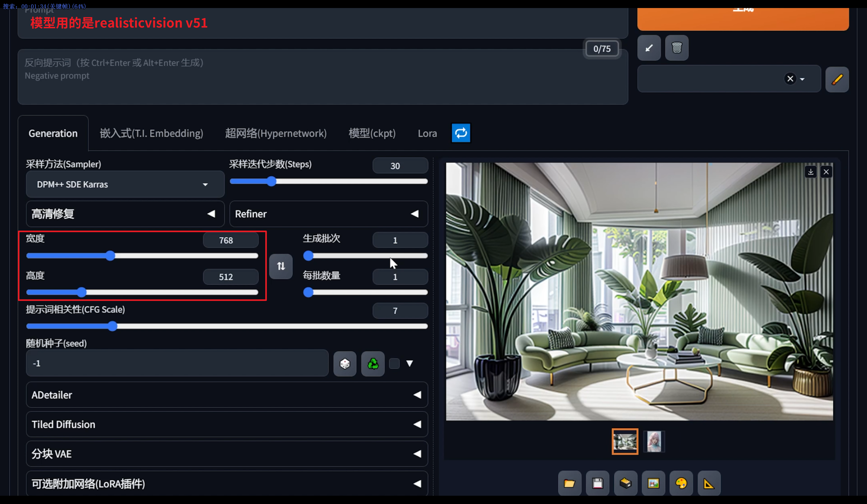This screenshot has height=504, width=867.
Task: Expand the ADetailer section
Action: pyautogui.click(x=227, y=395)
